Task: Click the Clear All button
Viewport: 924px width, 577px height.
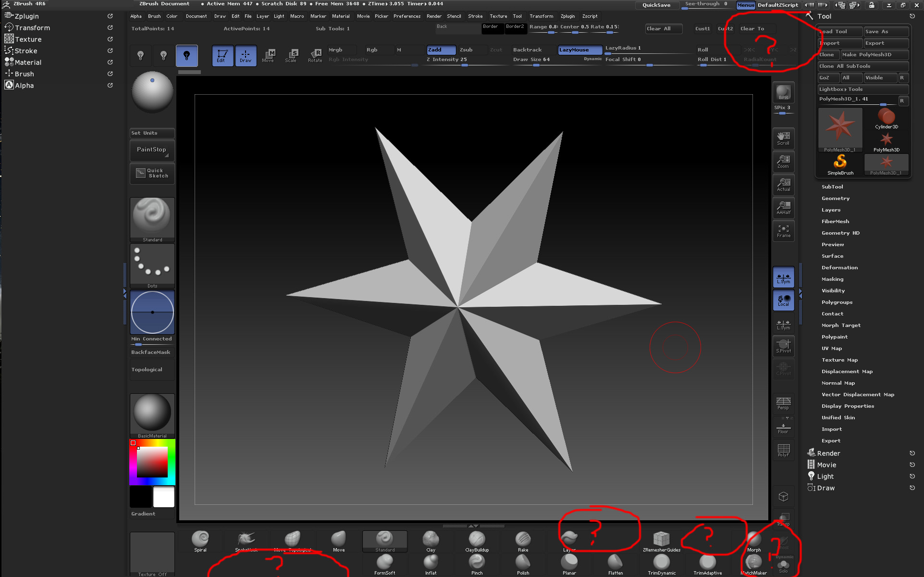Action: (x=664, y=29)
